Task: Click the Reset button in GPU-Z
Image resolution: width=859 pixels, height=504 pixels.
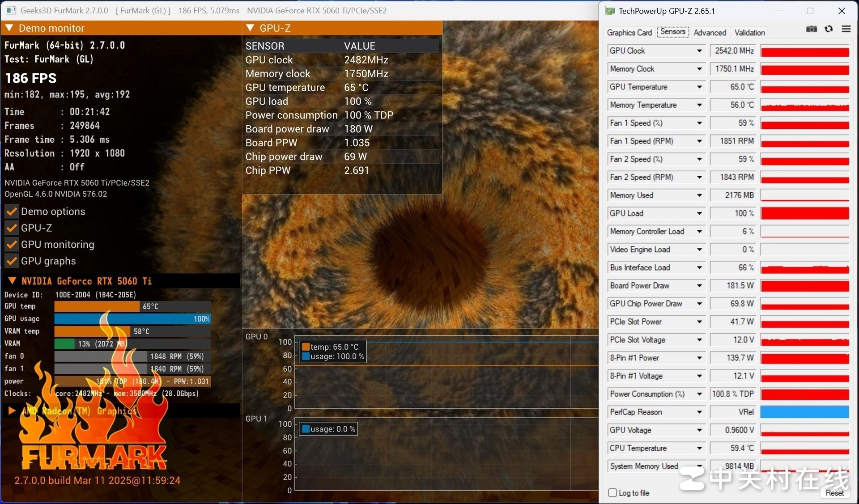Action: pos(834,493)
